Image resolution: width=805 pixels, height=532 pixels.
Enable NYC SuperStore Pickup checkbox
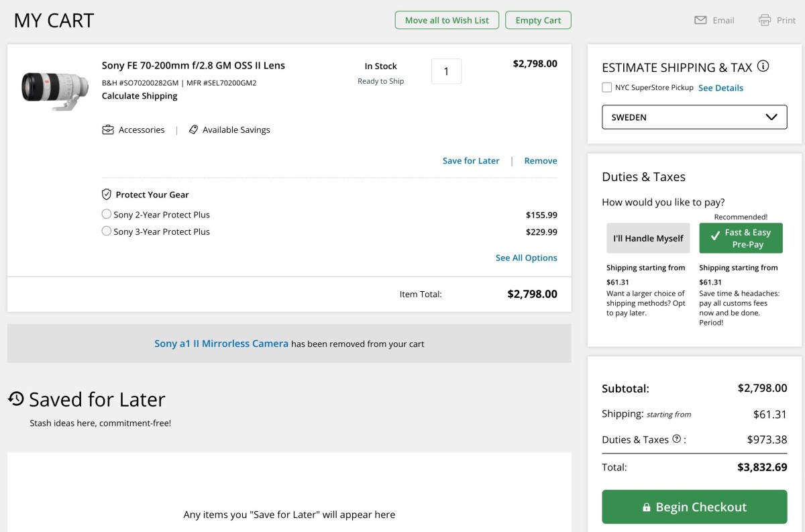coord(607,87)
